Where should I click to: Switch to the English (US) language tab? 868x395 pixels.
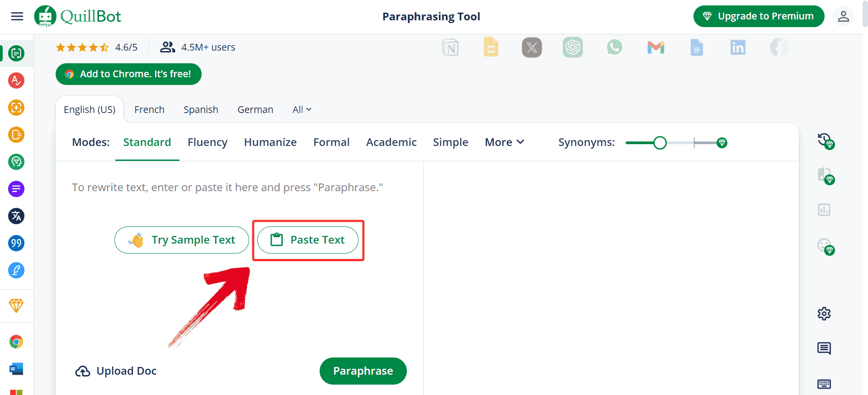(90, 110)
